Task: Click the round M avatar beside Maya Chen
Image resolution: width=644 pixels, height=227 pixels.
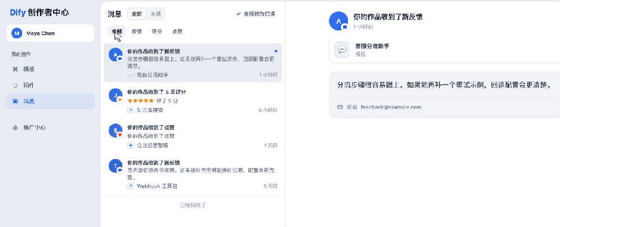Action: click(17, 33)
